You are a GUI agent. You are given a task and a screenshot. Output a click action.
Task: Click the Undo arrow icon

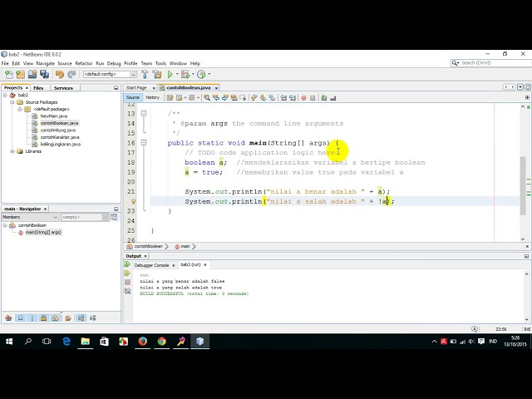pos(60,74)
